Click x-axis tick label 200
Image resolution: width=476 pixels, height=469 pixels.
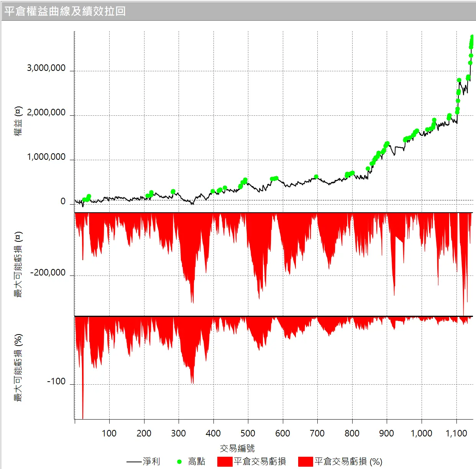pyautogui.click(x=144, y=433)
